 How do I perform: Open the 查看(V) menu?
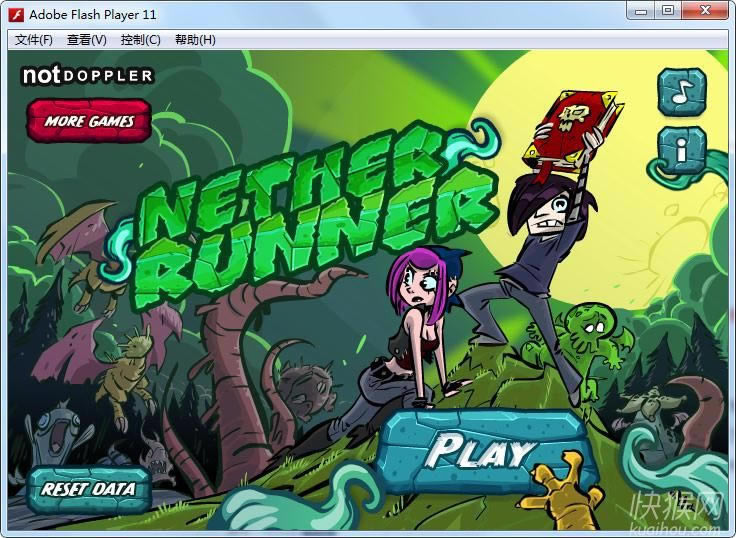87,40
